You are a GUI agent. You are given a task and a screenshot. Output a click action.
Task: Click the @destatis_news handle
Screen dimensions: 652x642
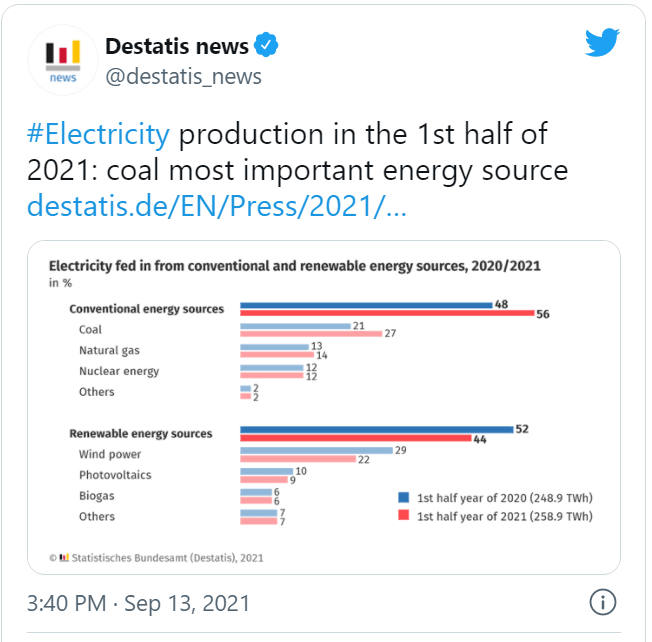pos(183,76)
